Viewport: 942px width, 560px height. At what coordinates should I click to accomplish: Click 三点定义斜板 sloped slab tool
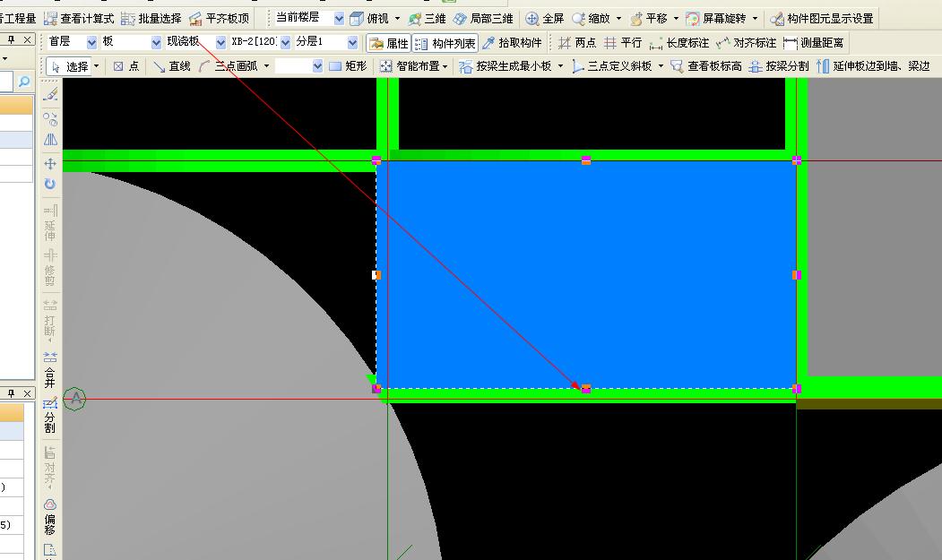coord(611,66)
